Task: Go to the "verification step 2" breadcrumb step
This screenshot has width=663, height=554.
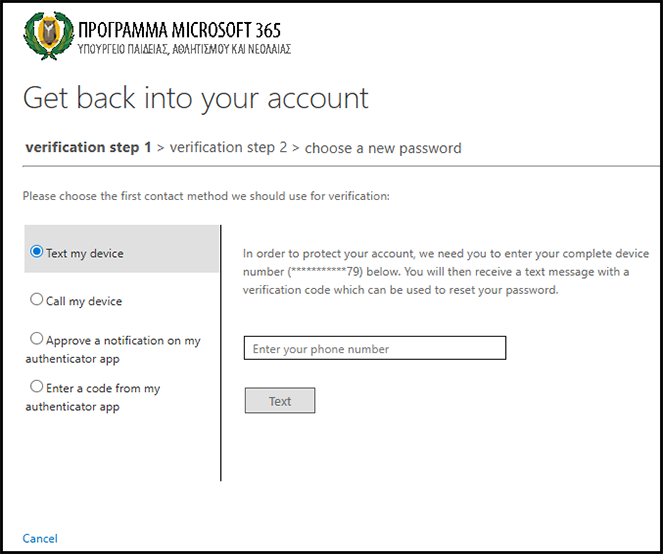Action: pos(228,147)
